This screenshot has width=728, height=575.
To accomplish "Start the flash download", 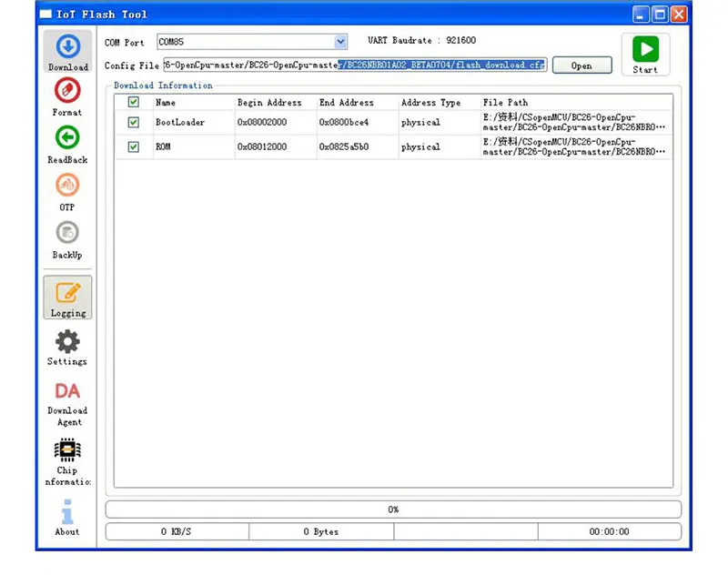I will [645, 55].
